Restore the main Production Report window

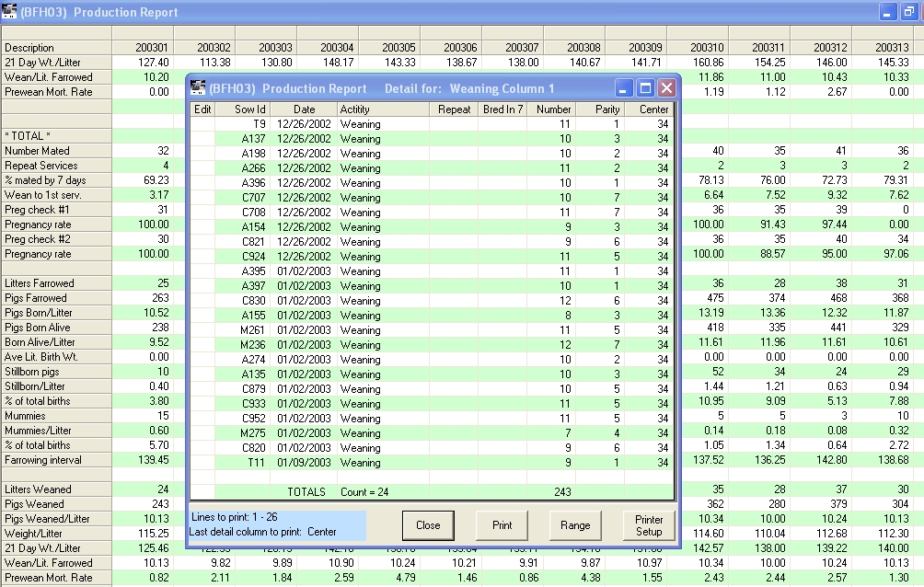point(908,12)
